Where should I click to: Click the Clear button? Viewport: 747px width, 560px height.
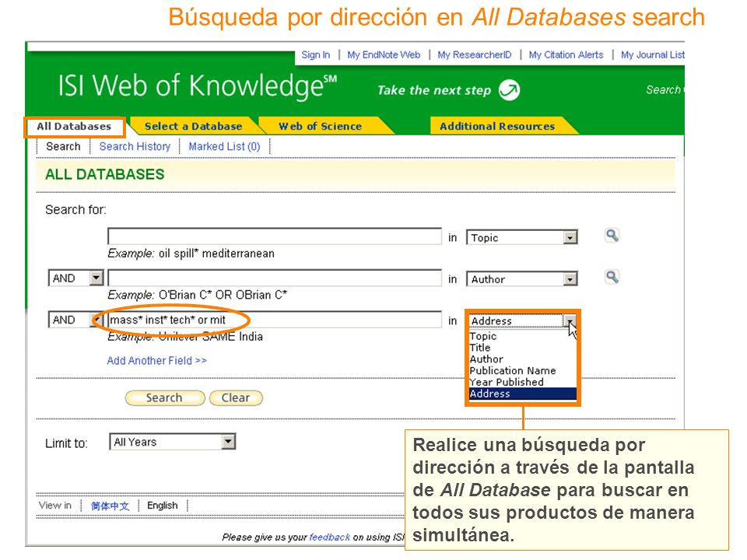[x=236, y=397]
